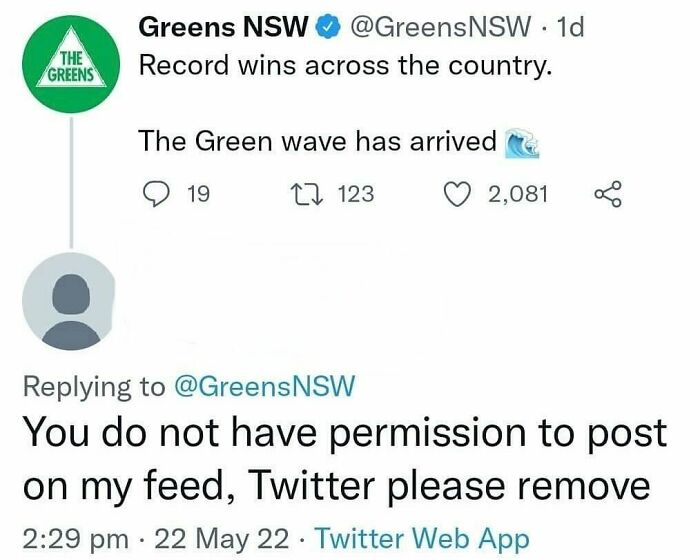
Task: Click the reply count 19
Action: click(x=198, y=193)
